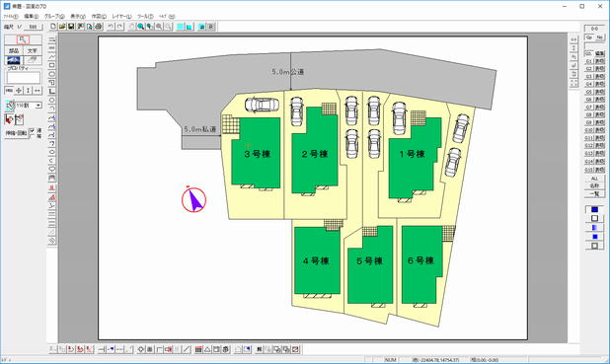Screen dimensions: 610x364
Task: Open the scale value field 500
Action: coord(34,27)
